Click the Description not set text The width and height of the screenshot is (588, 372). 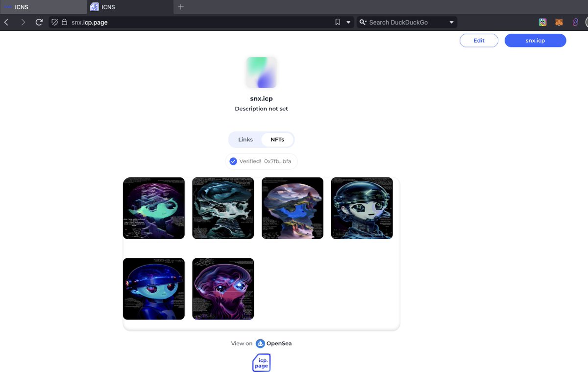pos(261,109)
